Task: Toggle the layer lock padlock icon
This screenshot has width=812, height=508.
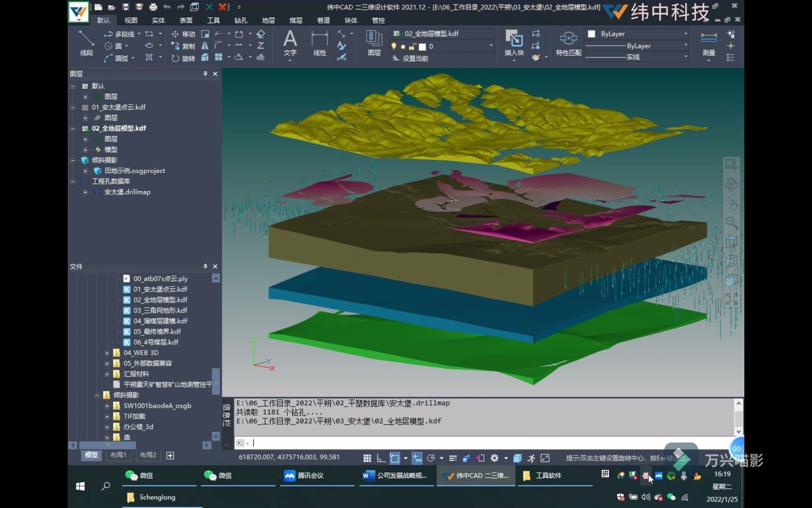Action: pos(412,47)
